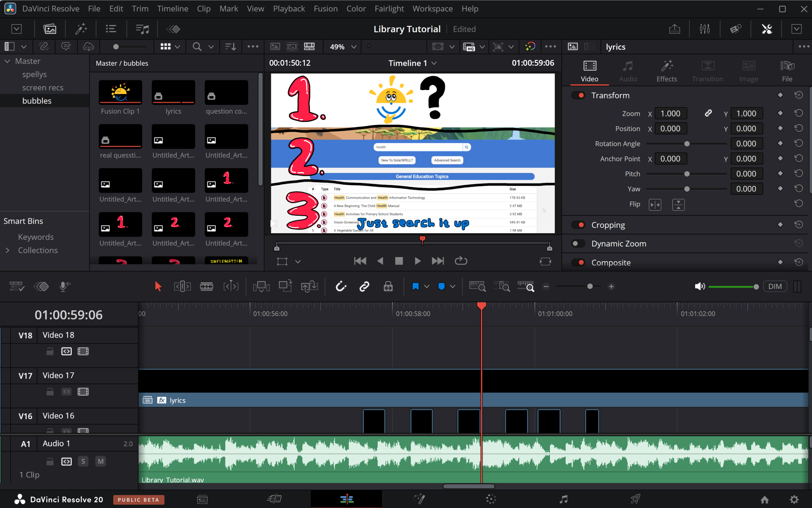Viewport: 812px width, 508px height.
Task: Open the Fairlight page music note icon
Action: point(564,499)
